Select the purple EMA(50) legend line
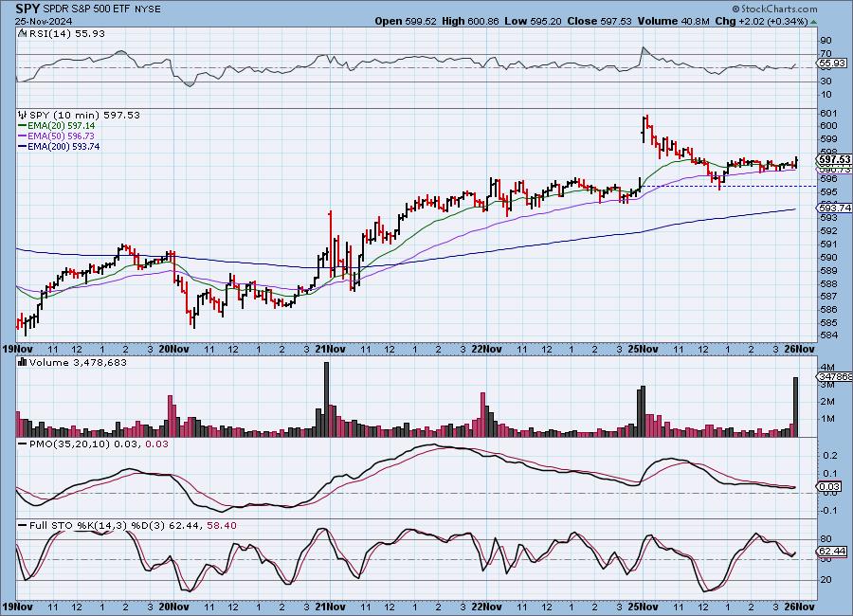This screenshot has height=616, width=853. click(23, 136)
